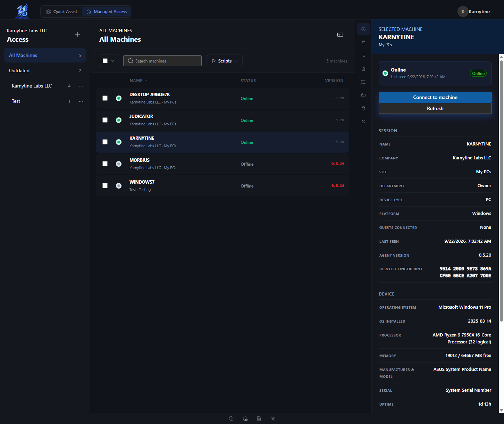Click the green Online badge in detail panel
The image size is (504, 424).
click(x=478, y=73)
